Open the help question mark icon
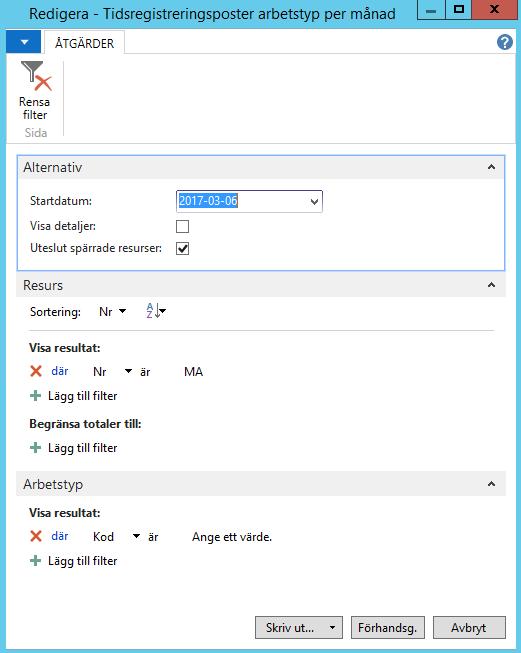The height and width of the screenshot is (653, 521). (504, 42)
